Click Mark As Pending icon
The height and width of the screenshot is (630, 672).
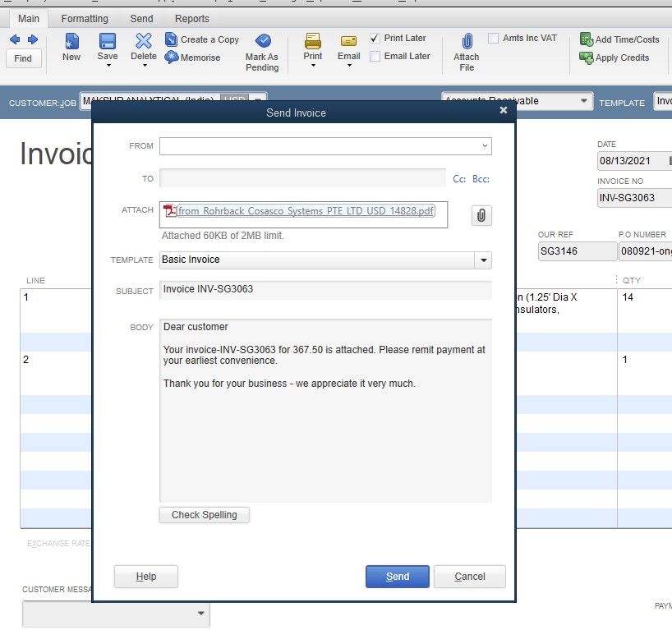point(263,41)
